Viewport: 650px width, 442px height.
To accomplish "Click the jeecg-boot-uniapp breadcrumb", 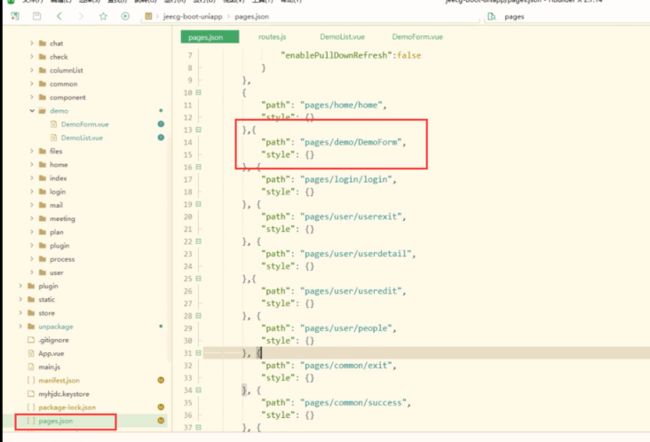I will click(193, 17).
